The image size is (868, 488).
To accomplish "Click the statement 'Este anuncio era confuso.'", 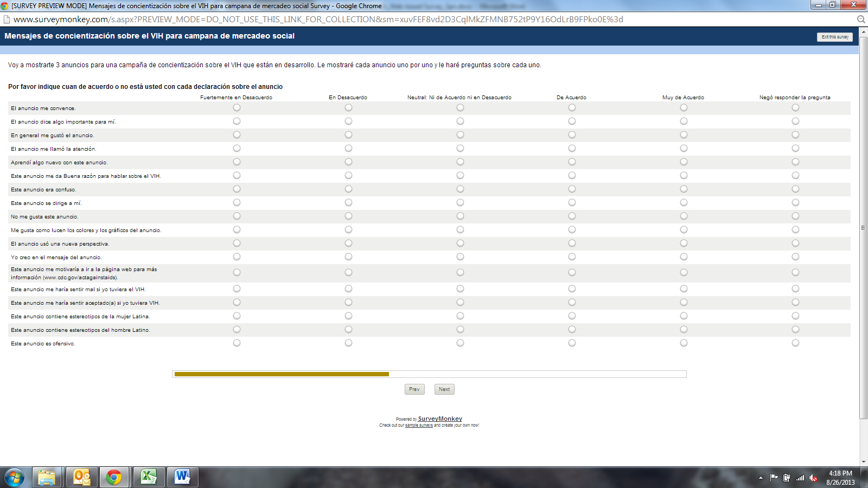I will click(x=43, y=190).
